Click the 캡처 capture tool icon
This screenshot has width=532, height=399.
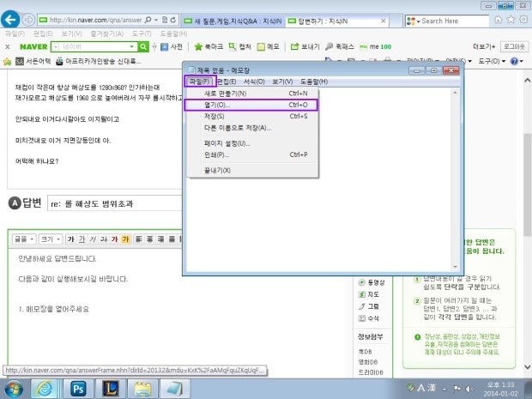(x=239, y=46)
